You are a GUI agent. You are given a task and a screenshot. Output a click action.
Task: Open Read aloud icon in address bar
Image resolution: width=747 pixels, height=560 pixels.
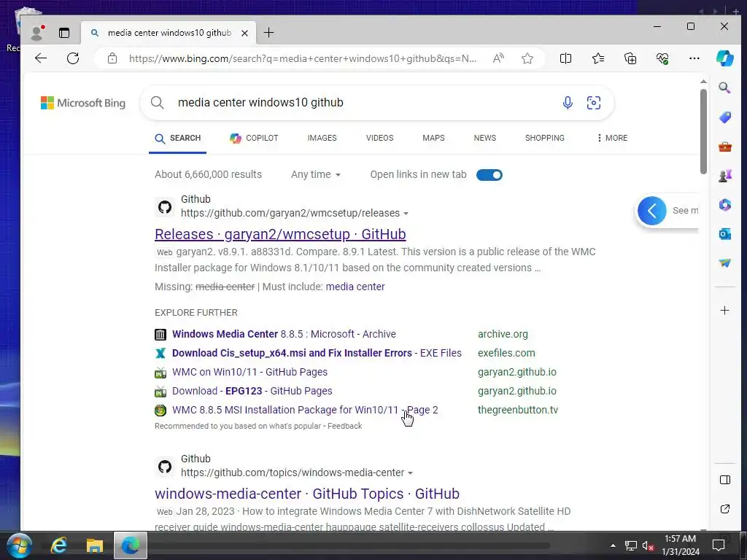click(x=498, y=58)
